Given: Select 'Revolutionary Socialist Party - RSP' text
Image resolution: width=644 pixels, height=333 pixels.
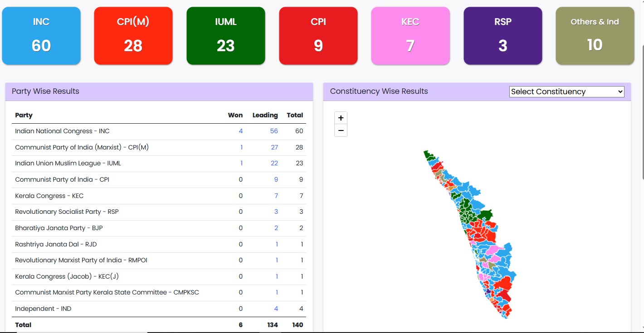Looking at the screenshot, I should coord(67,212).
